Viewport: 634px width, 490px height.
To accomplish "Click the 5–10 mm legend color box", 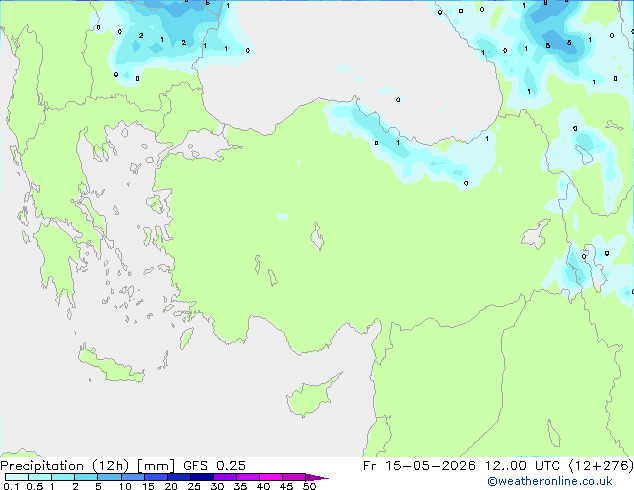I will click(109, 477).
